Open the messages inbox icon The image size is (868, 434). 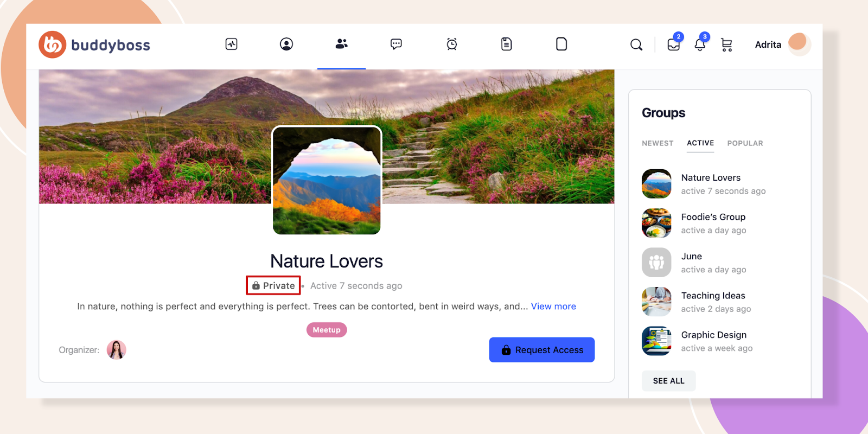tap(674, 44)
